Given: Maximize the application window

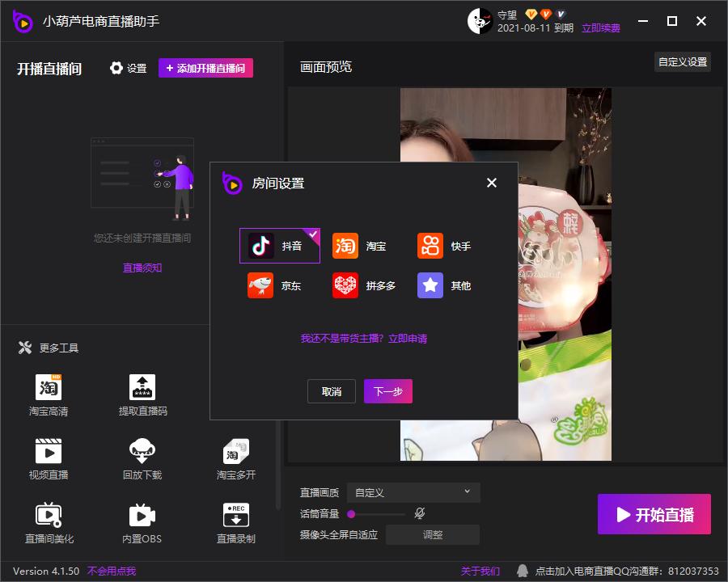Looking at the screenshot, I should point(672,21).
